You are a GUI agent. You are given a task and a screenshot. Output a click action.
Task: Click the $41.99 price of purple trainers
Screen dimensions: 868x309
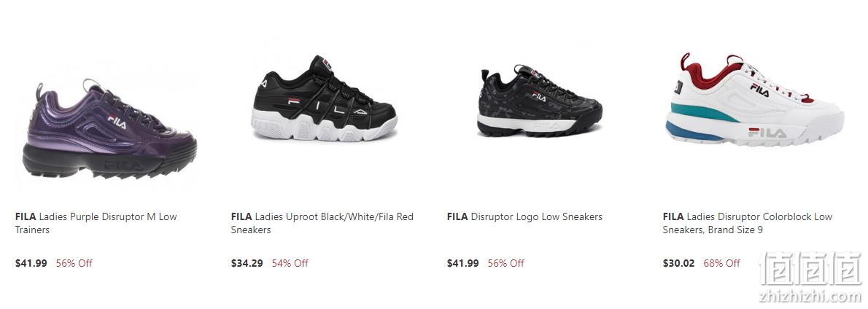click(31, 263)
